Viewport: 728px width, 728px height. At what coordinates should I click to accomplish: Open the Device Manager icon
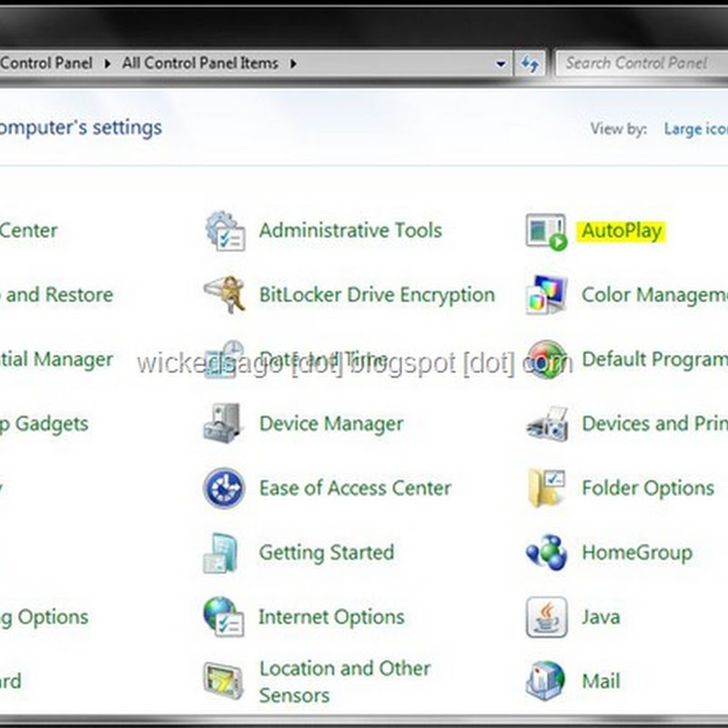[223, 423]
